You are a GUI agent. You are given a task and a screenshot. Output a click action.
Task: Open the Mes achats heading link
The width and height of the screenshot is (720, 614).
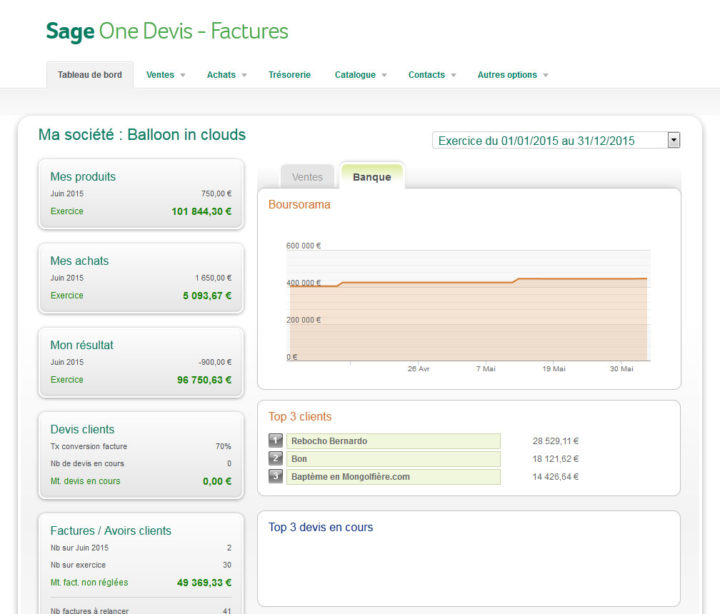click(79, 261)
